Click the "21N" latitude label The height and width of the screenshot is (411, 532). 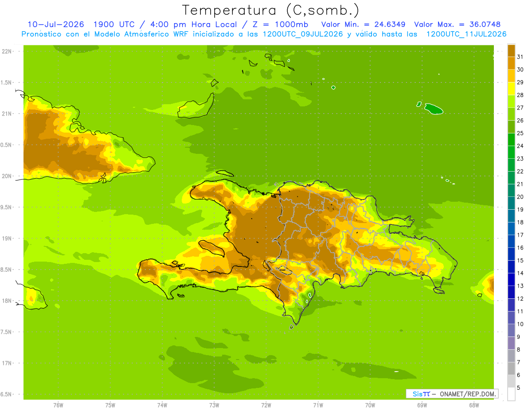8,114
